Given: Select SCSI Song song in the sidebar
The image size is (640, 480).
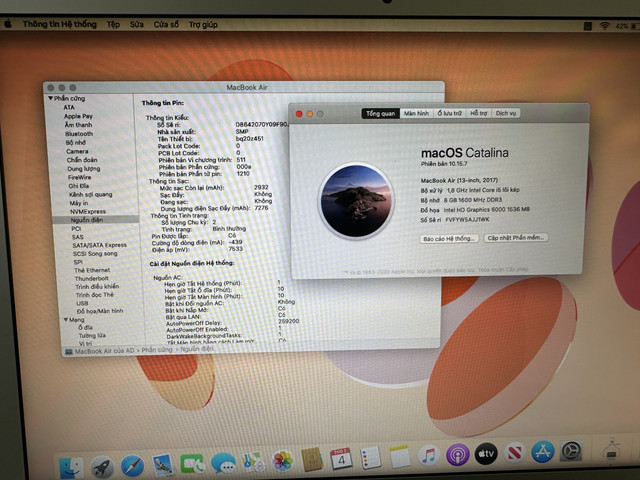Looking at the screenshot, I should [x=95, y=253].
